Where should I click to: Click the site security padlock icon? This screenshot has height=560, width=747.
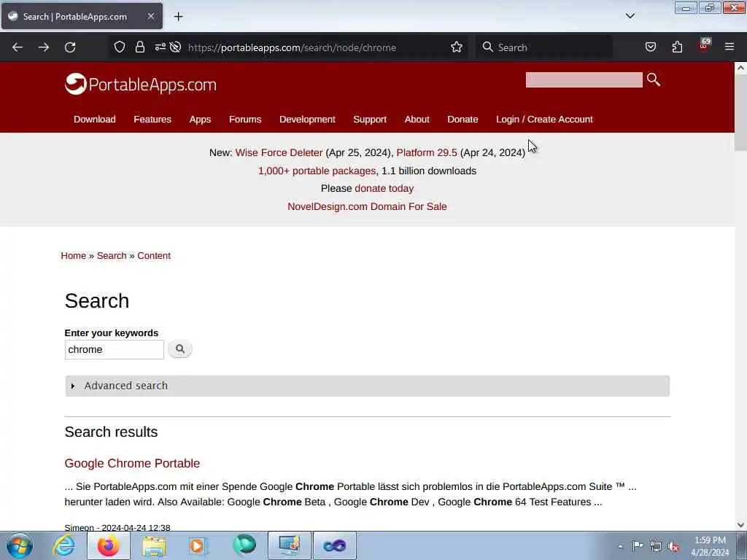(x=139, y=47)
